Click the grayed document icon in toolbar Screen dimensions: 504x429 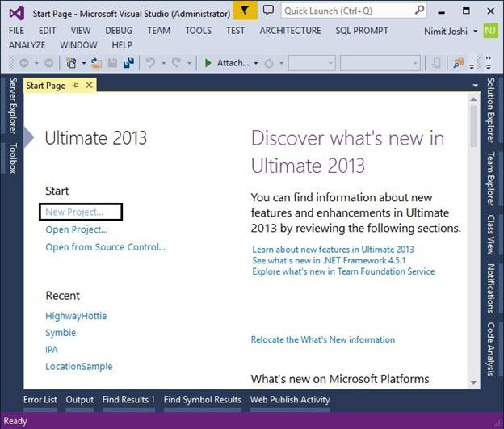click(x=435, y=63)
